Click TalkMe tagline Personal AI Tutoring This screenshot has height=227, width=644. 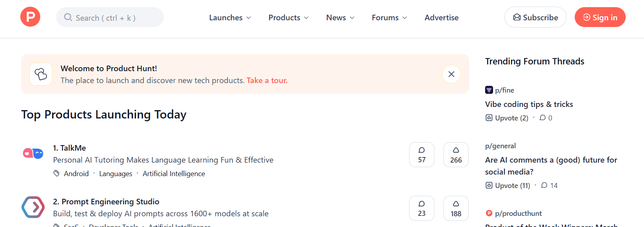pos(163,160)
